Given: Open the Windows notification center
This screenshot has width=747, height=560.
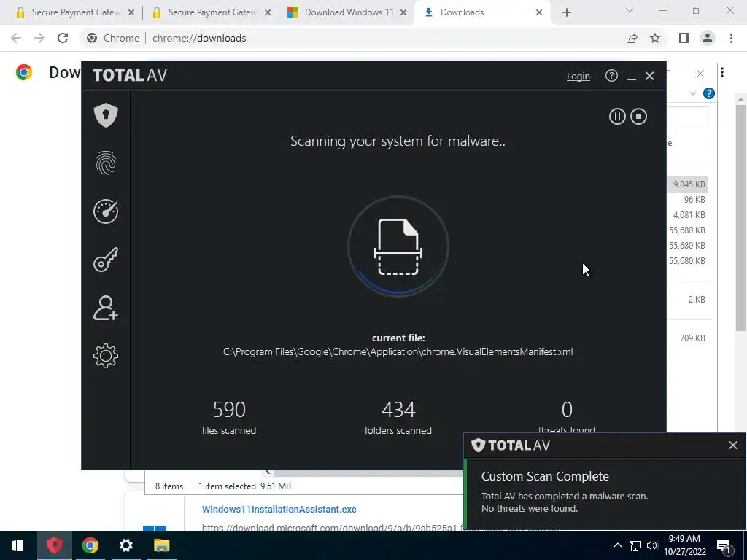Looking at the screenshot, I should tap(724, 545).
